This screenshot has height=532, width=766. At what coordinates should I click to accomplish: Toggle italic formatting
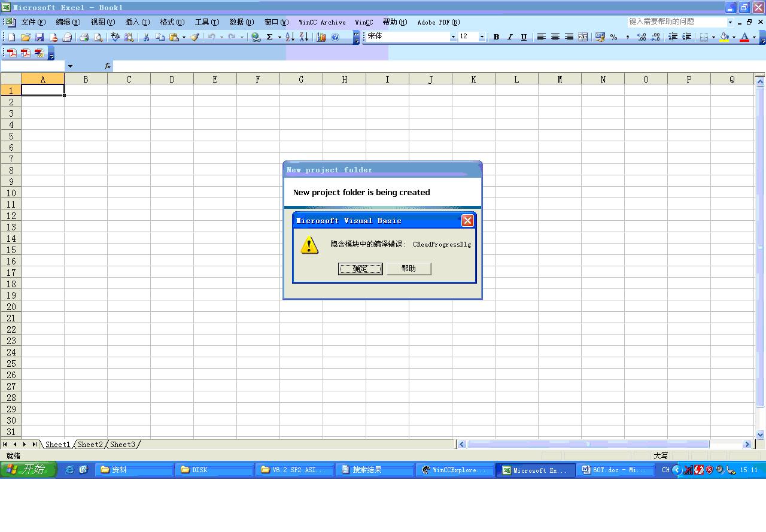tap(510, 37)
